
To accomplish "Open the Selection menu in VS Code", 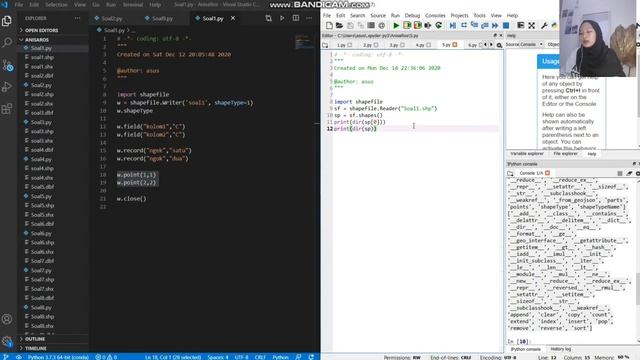I will [56, 5].
